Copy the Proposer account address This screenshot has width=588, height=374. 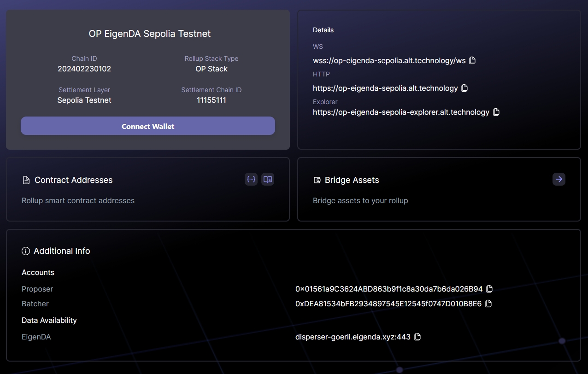coord(489,289)
